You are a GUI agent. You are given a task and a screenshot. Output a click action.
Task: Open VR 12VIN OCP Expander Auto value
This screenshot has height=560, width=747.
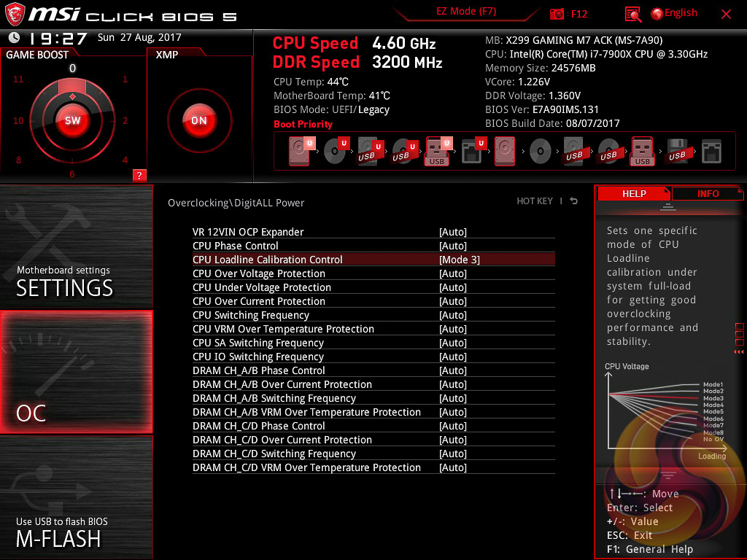(x=452, y=232)
